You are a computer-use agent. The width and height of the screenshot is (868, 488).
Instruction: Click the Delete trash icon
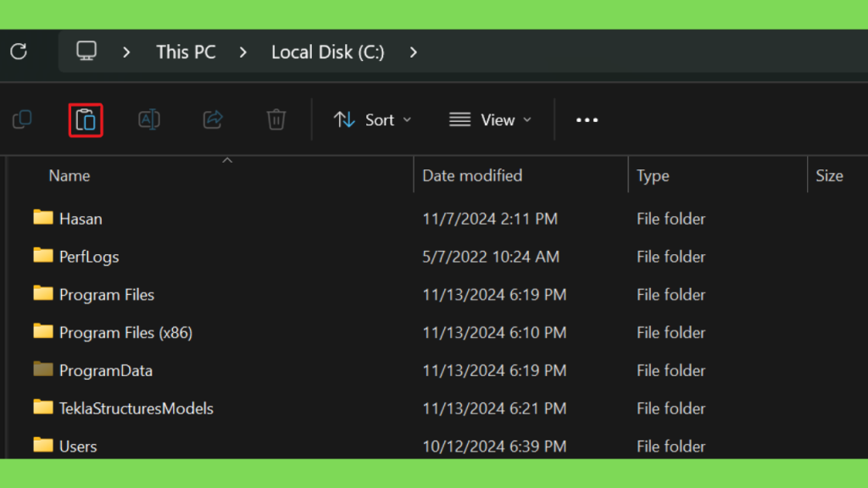click(276, 119)
